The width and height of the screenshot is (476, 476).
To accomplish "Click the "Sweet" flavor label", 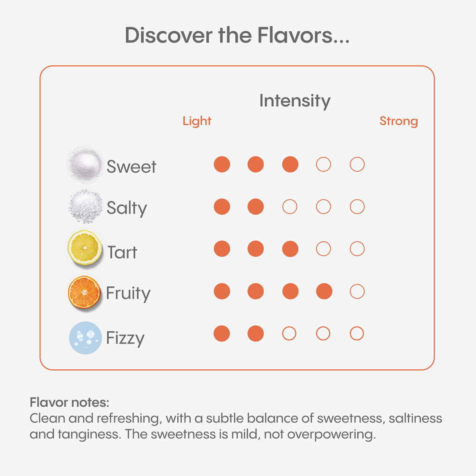I will 131,167.
